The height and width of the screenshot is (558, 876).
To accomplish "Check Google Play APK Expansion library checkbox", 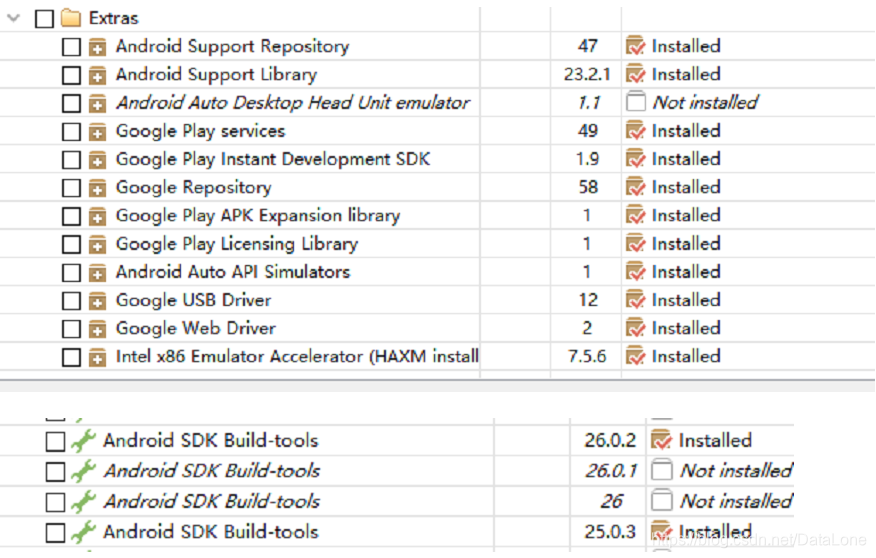I will point(71,216).
